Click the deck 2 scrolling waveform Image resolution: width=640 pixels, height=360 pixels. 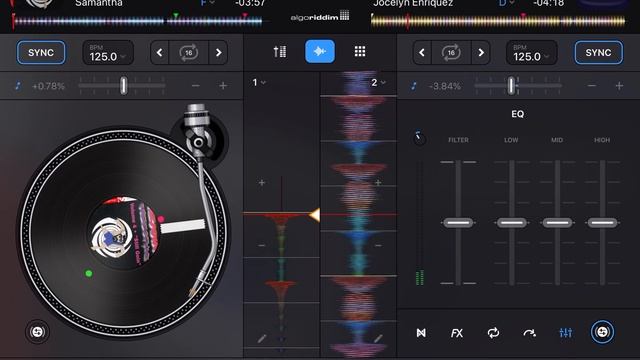(358, 214)
